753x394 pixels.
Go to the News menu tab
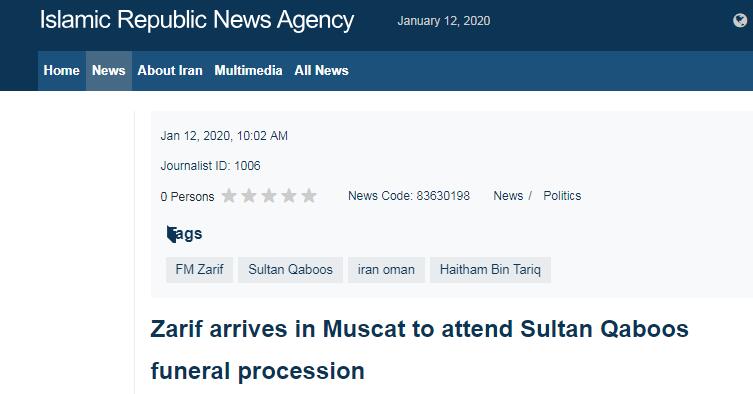(x=109, y=71)
